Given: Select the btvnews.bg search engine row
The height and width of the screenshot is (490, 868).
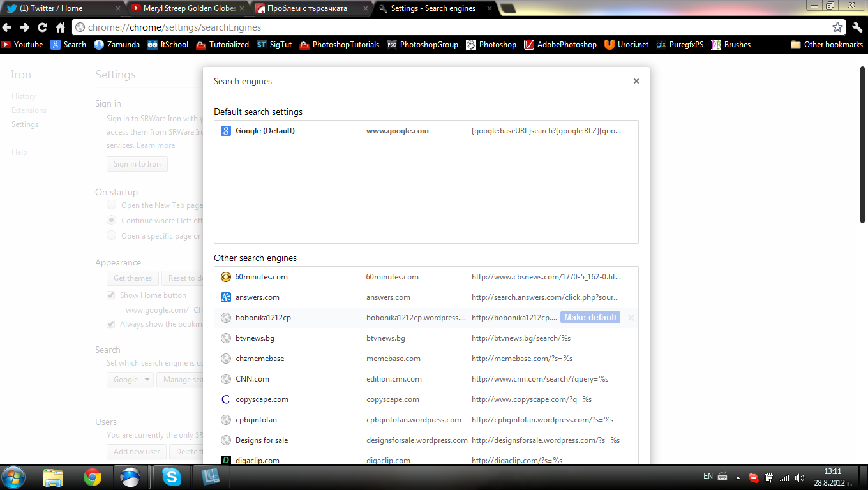Looking at the screenshot, I should click(426, 338).
